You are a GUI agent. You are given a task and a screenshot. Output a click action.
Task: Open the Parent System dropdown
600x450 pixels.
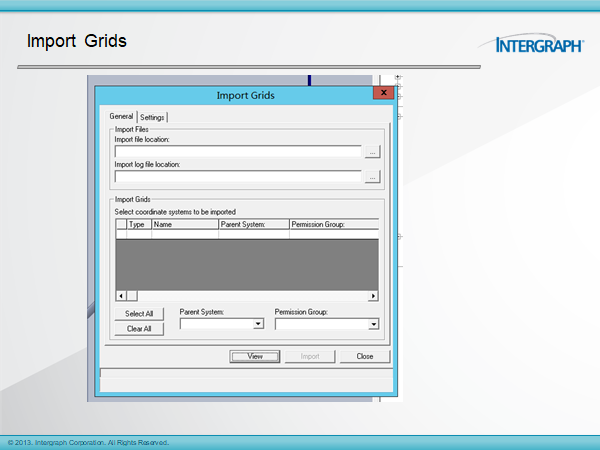click(258, 324)
